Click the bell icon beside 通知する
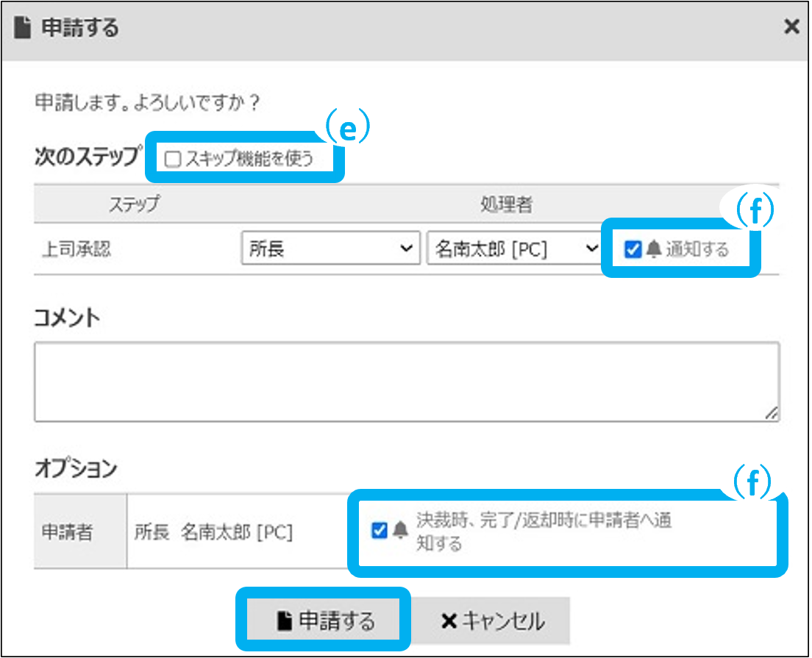 tap(654, 250)
